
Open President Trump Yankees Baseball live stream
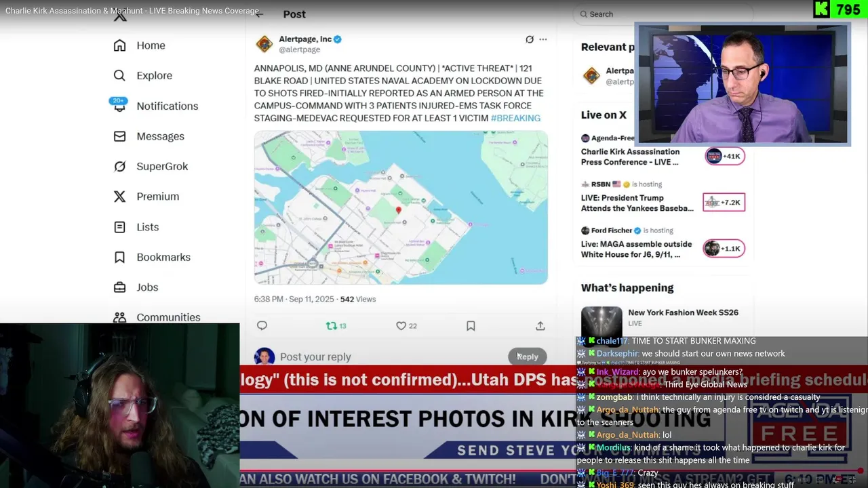coord(637,203)
